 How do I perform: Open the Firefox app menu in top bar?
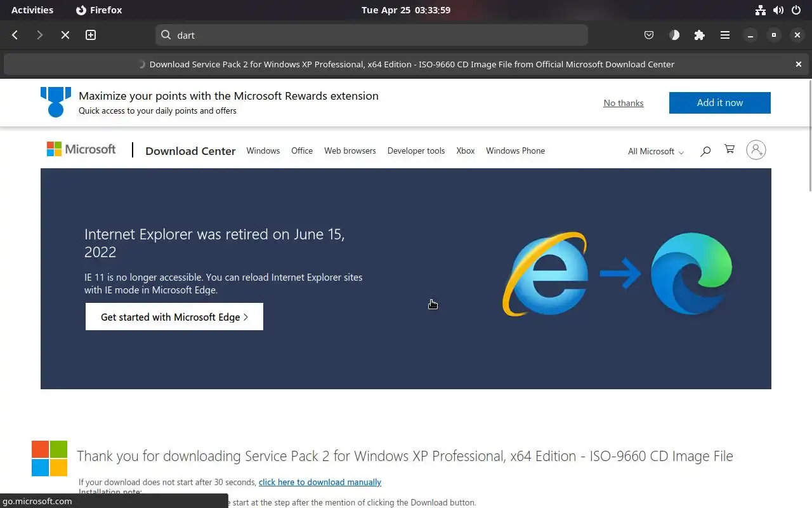(99, 10)
